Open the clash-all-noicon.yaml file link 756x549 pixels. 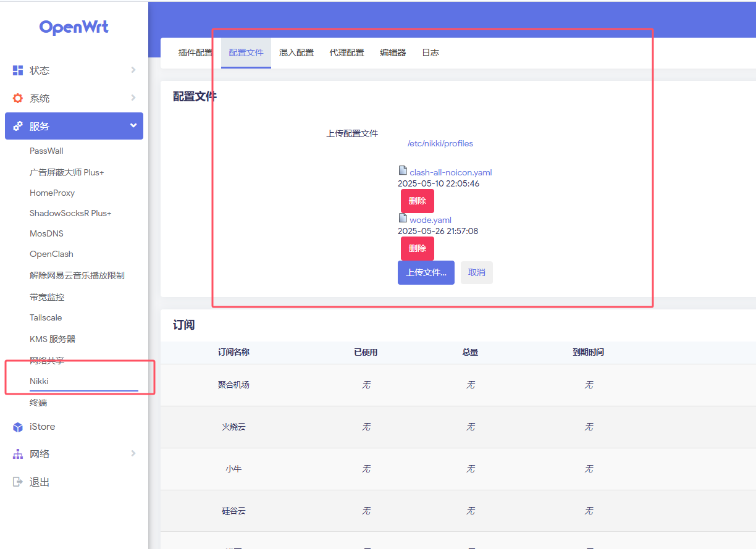[451, 172]
